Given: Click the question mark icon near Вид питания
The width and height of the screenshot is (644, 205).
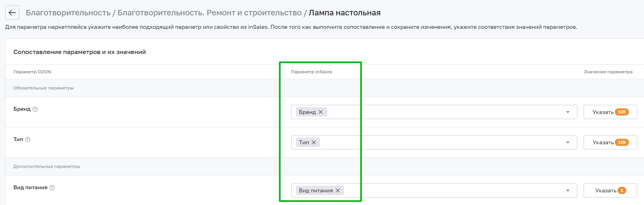Looking at the screenshot, I should point(52,188).
